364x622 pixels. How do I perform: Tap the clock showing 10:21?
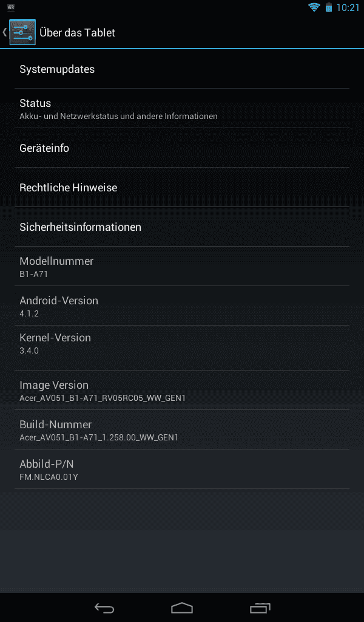(348, 7)
